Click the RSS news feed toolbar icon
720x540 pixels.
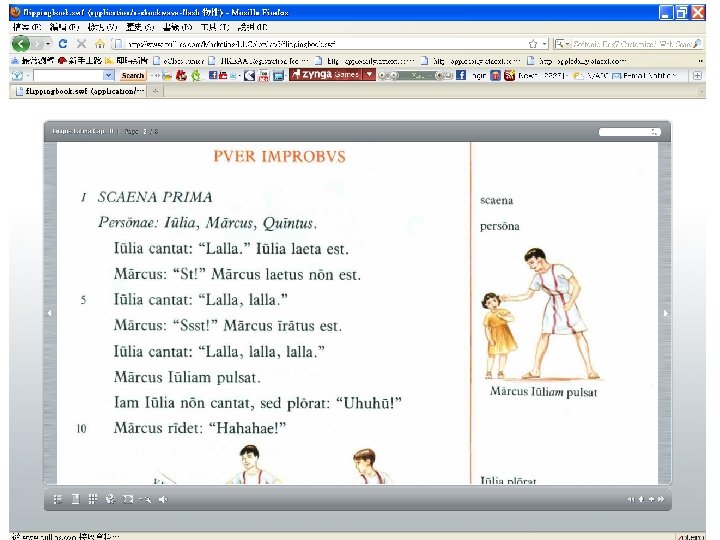pyautogui.click(x=509, y=75)
